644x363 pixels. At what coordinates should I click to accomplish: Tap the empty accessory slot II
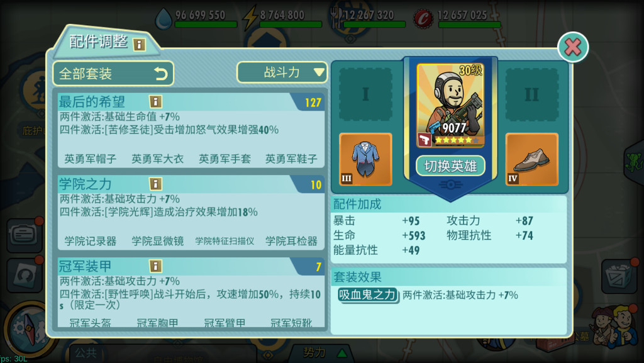click(x=531, y=94)
